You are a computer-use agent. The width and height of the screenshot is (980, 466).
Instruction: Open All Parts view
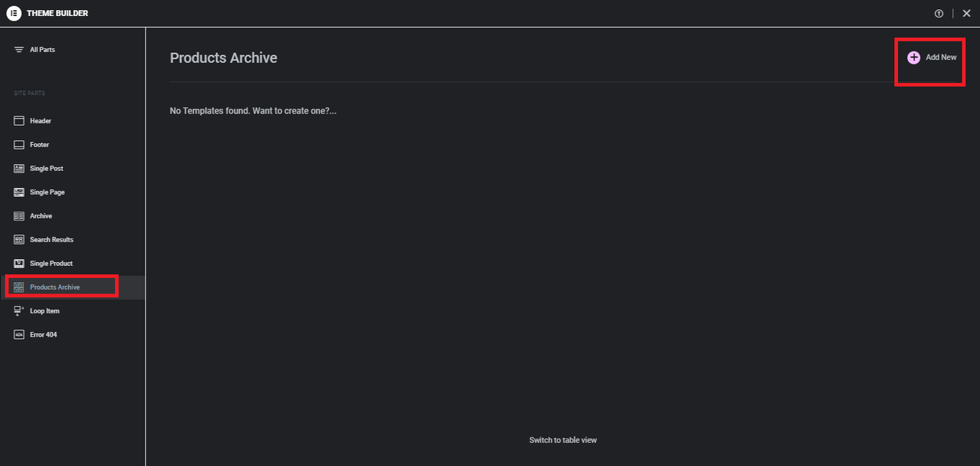[42, 50]
